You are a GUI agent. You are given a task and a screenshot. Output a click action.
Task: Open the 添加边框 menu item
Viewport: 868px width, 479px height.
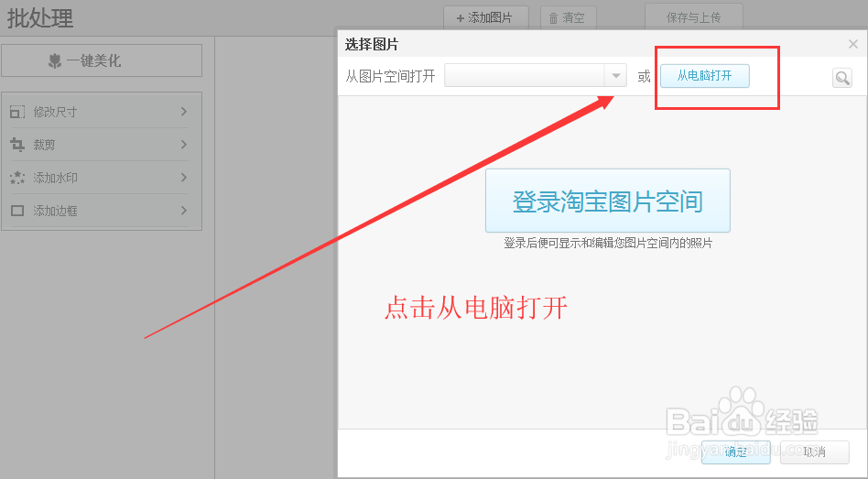point(99,211)
